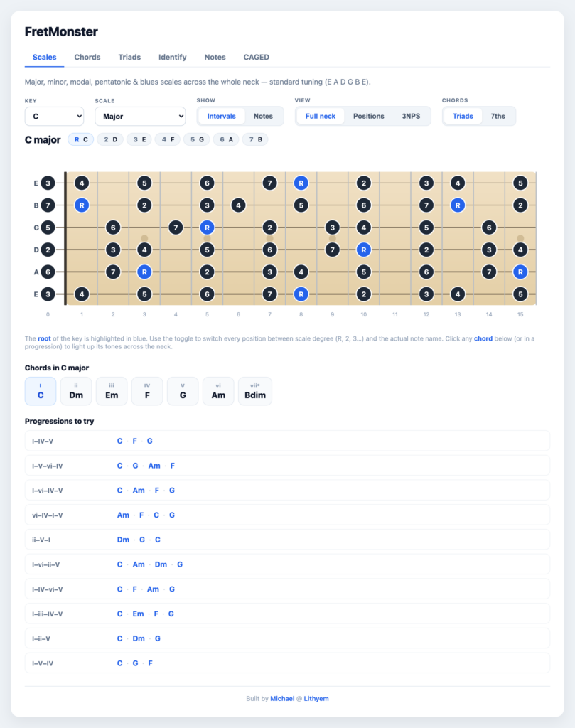Click Dm in the ii–V–I progression

123,540
